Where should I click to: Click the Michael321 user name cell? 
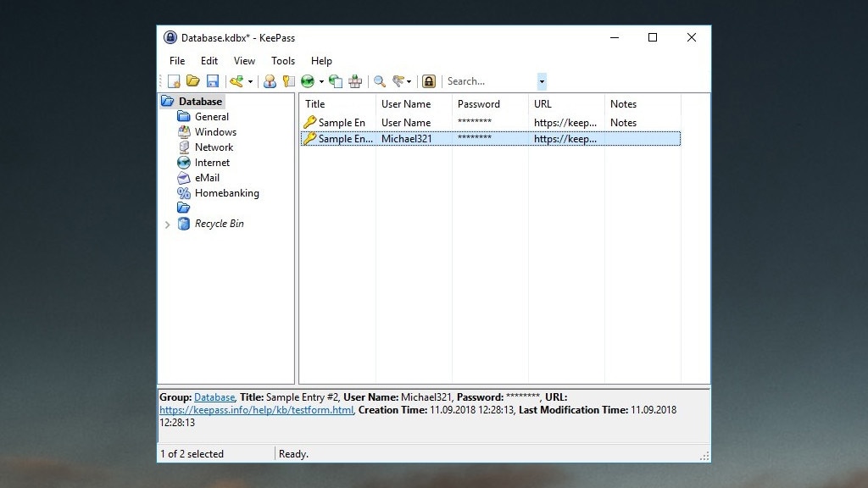(x=406, y=139)
